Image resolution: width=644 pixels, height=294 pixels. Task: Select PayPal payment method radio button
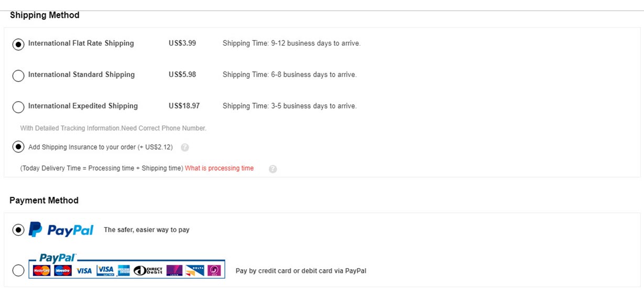pyautogui.click(x=18, y=230)
